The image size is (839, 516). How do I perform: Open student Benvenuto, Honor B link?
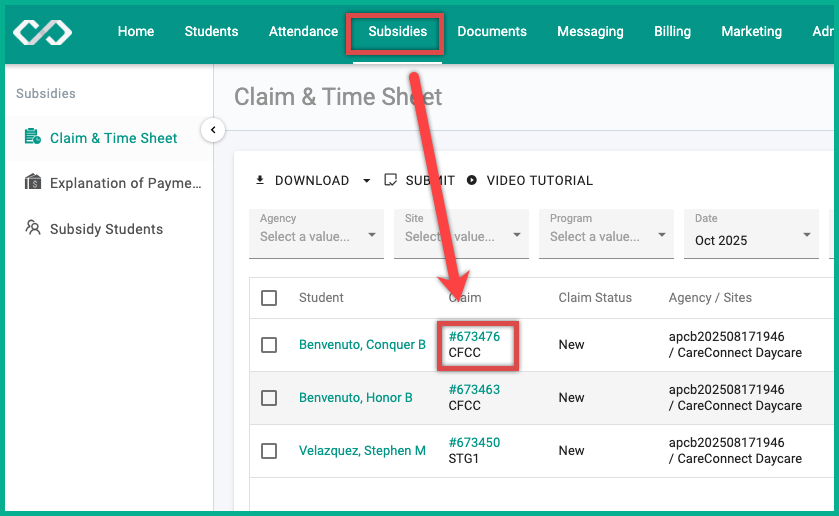[x=355, y=398]
